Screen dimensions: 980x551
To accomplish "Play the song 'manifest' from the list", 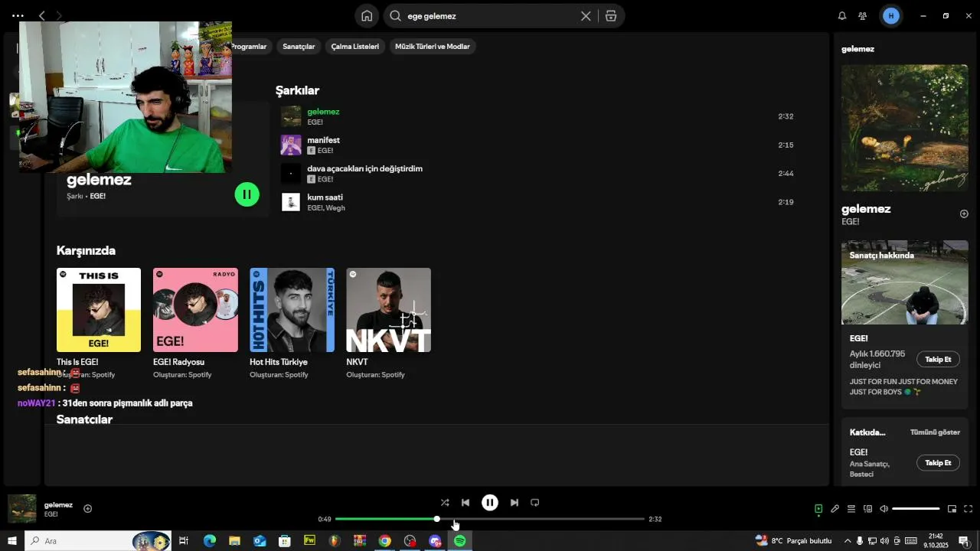I will (536, 145).
